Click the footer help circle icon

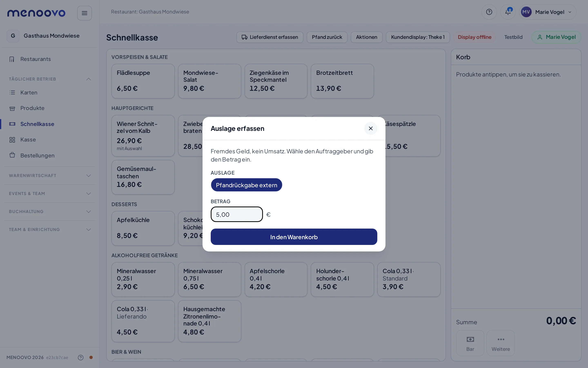click(x=81, y=357)
